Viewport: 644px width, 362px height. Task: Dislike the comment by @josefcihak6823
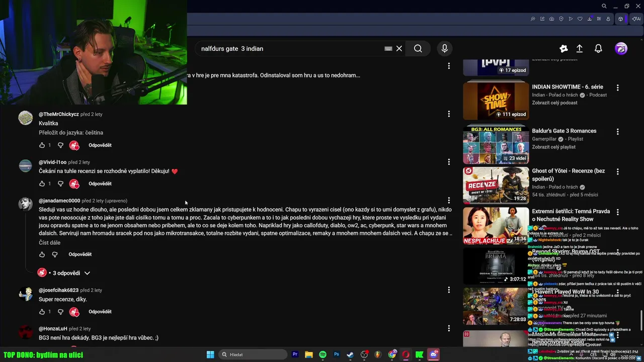pyautogui.click(x=60, y=312)
